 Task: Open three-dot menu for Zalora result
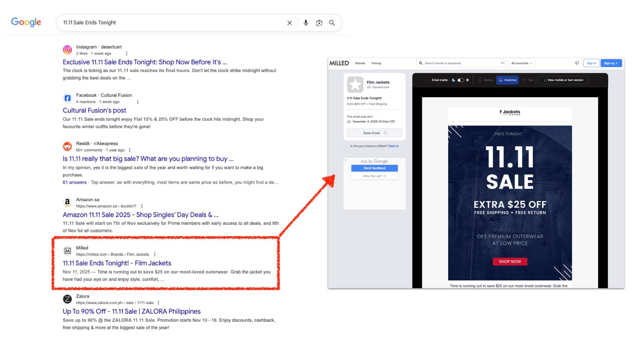tap(158, 303)
